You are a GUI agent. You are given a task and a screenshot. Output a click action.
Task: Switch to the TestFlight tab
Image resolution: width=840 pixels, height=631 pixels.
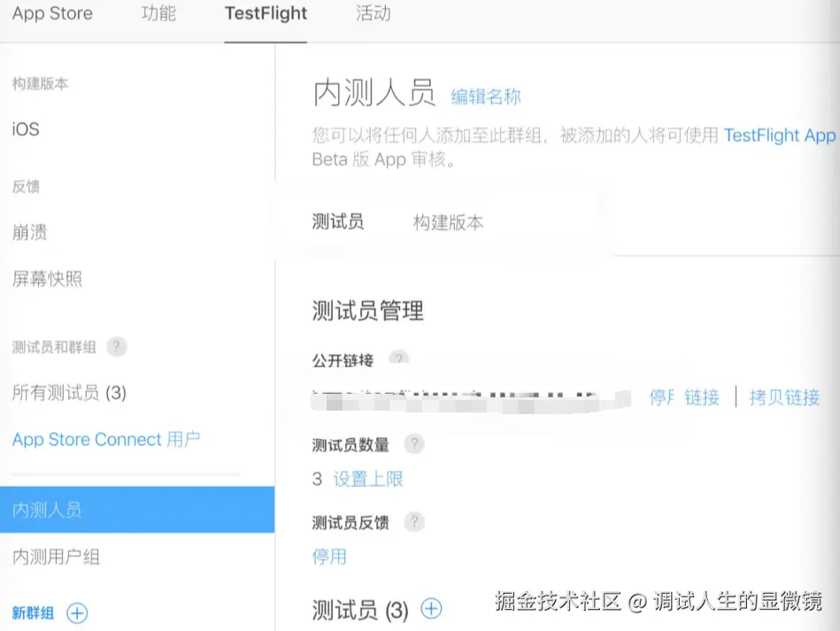(x=265, y=14)
